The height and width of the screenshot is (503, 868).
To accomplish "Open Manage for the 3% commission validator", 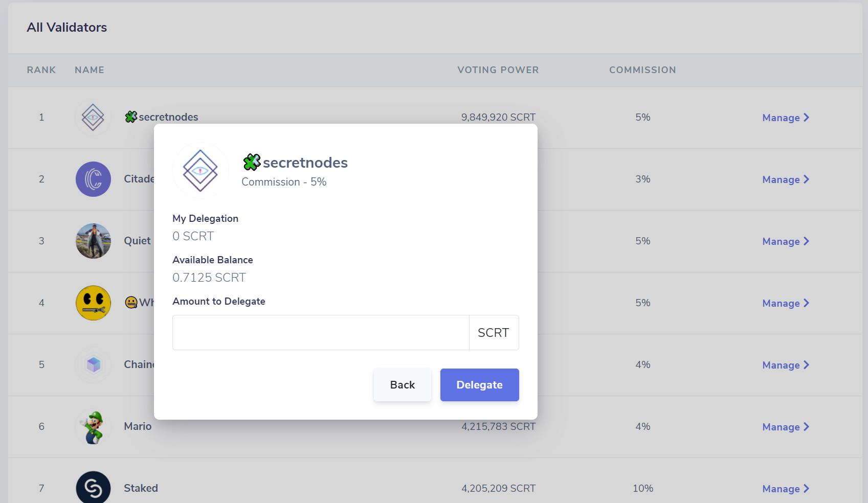I will (785, 179).
